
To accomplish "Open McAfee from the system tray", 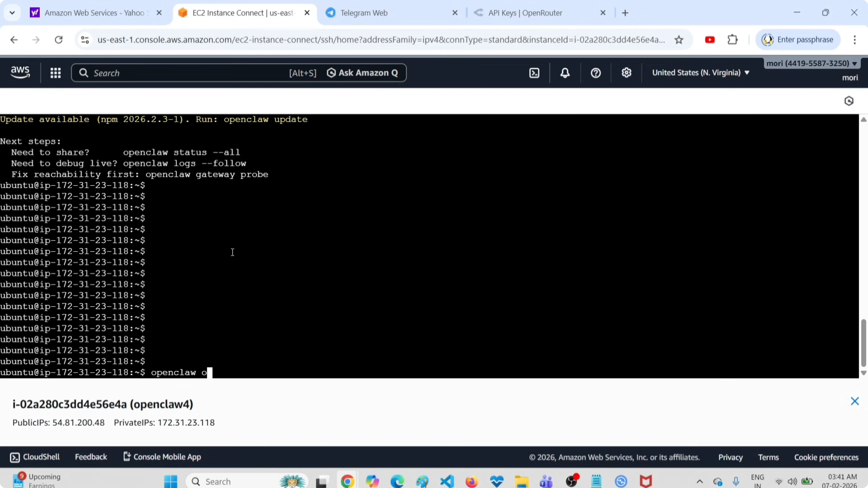I will pyautogui.click(x=646, y=481).
